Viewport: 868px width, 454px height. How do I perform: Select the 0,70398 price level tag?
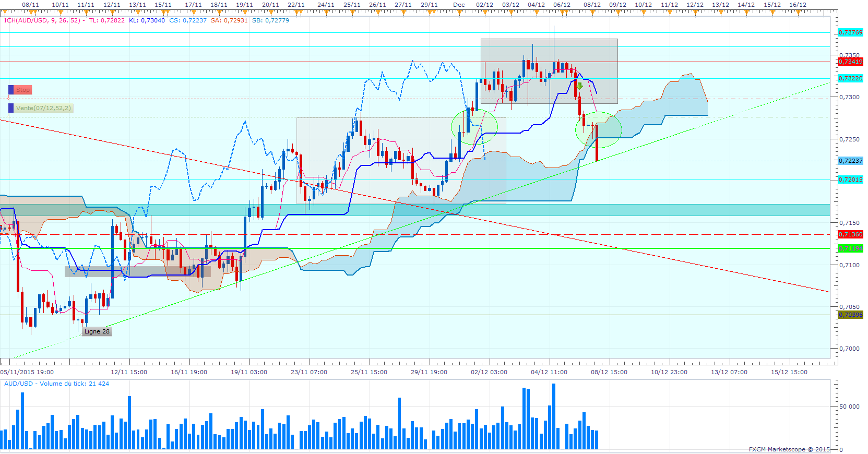tap(851, 315)
